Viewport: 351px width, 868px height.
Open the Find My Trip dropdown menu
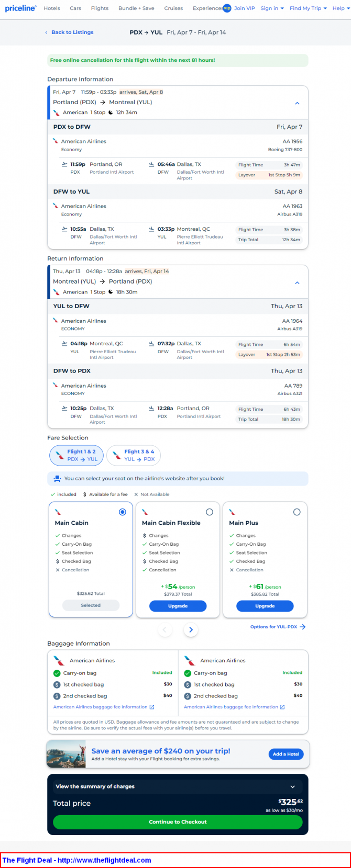[x=308, y=8]
